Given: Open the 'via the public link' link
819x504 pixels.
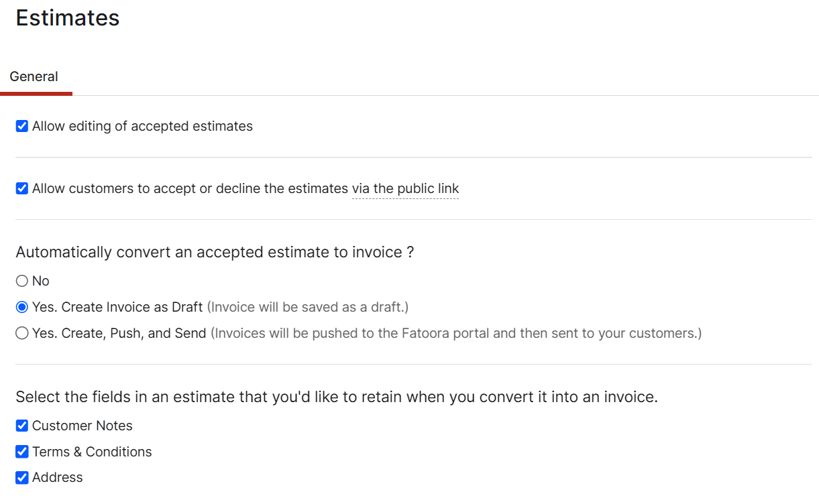Looking at the screenshot, I should pyautogui.click(x=405, y=189).
